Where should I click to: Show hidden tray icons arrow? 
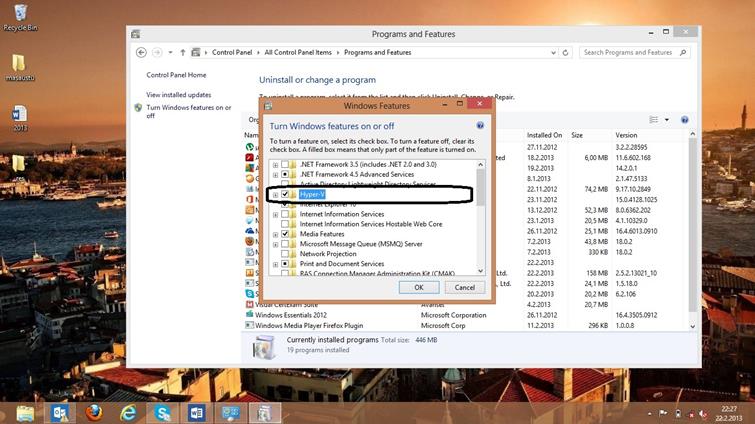coord(650,413)
